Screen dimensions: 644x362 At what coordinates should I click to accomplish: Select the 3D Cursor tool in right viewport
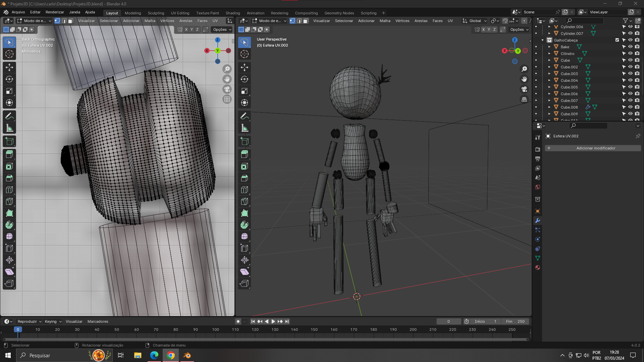pyautogui.click(x=245, y=54)
